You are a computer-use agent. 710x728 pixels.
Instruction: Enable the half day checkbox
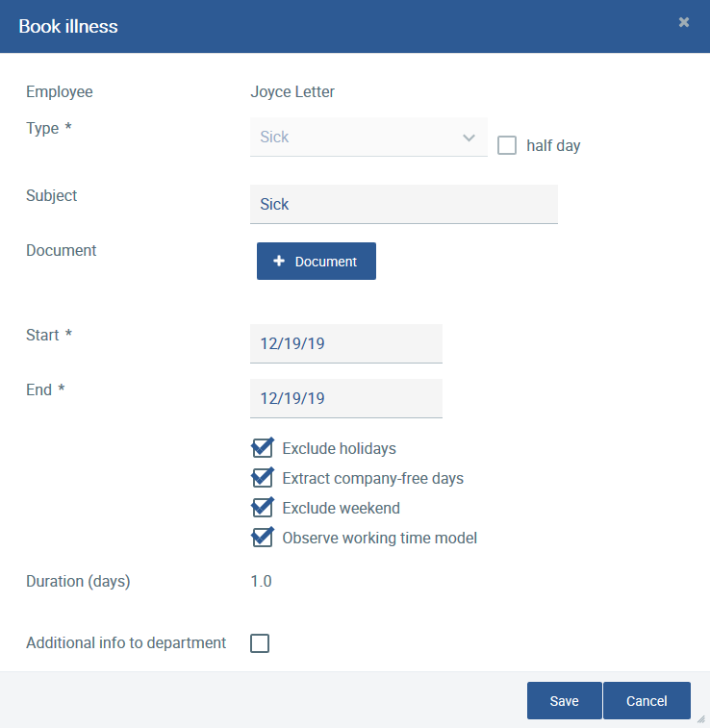(507, 145)
